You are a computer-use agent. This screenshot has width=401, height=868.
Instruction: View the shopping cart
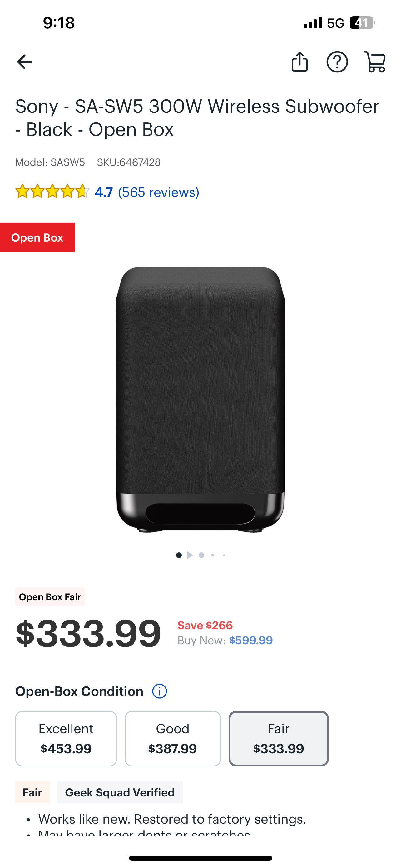(x=375, y=62)
